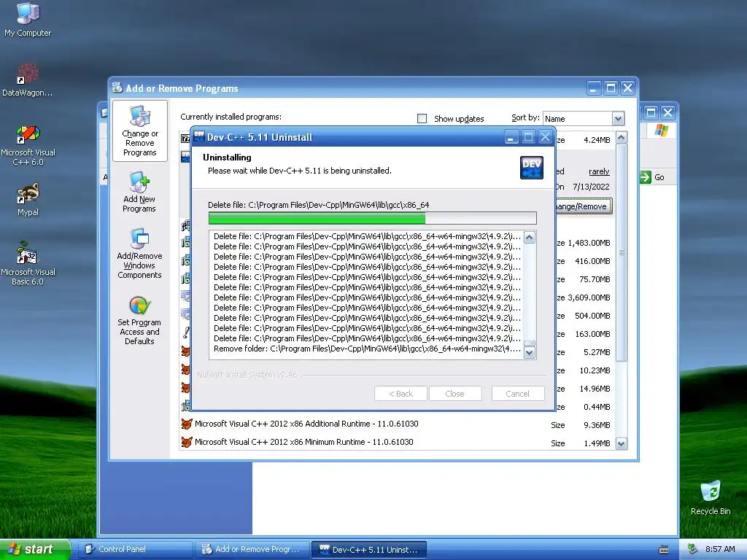Switch to Dev-C++ 5.11 Uninstall taskbar item
Image resolution: width=747 pixels, height=560 pixels.
(368, 549)
